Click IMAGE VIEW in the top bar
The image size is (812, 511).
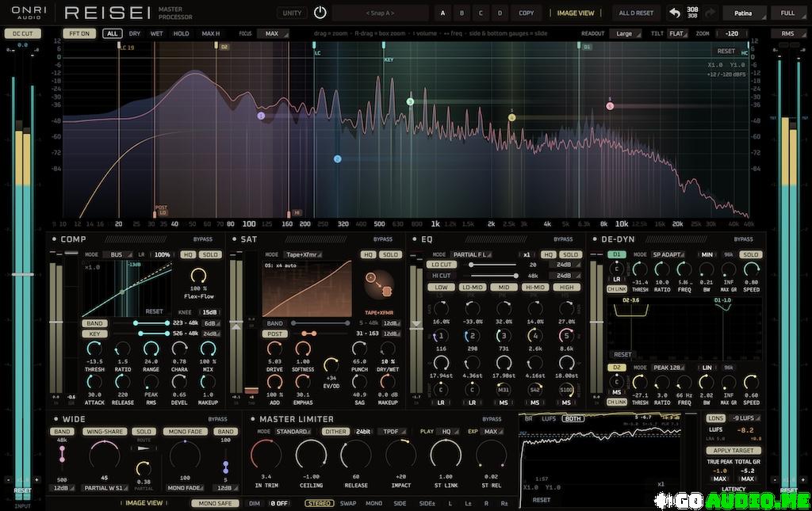coord(576,13)
